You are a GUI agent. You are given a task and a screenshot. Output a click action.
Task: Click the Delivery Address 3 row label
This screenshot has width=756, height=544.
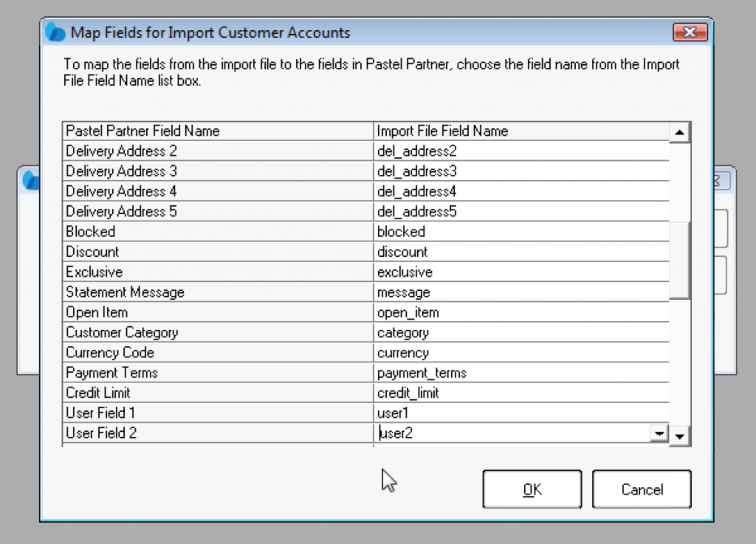218,171
